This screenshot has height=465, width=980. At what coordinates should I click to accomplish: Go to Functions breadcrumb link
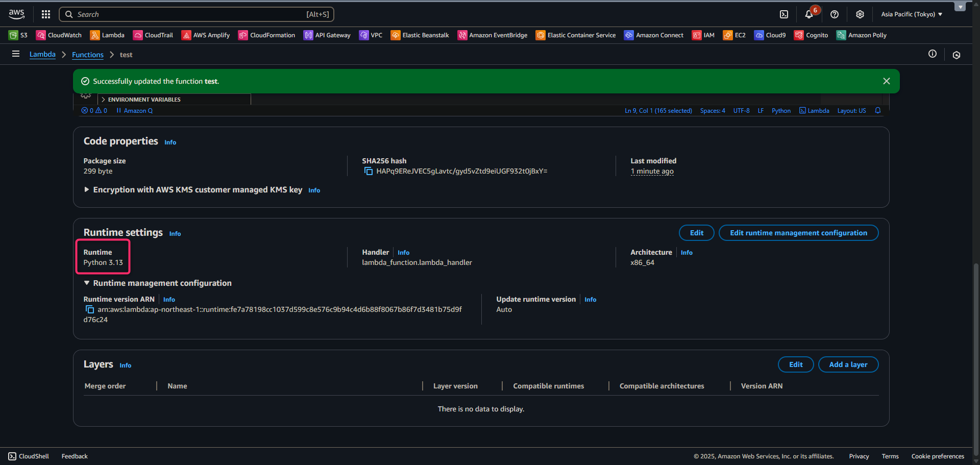click(x=88, y=55)
